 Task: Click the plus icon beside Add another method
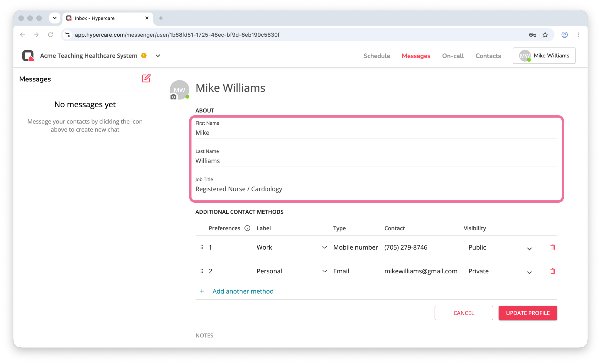click(x=202, y=291)
